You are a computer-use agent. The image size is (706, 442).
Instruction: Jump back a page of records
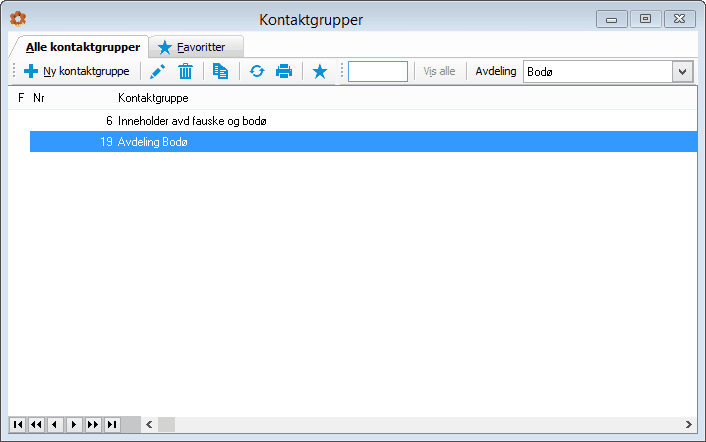click(x=36, y=424)
